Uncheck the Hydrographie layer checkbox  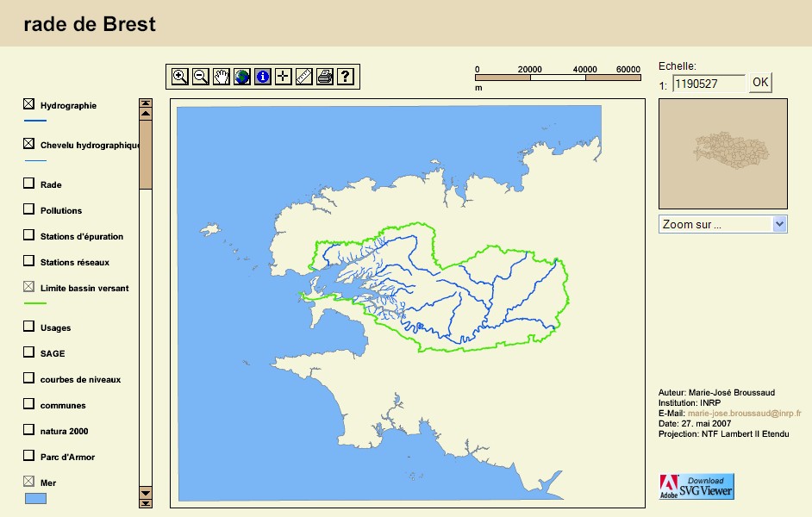[28, 104]
